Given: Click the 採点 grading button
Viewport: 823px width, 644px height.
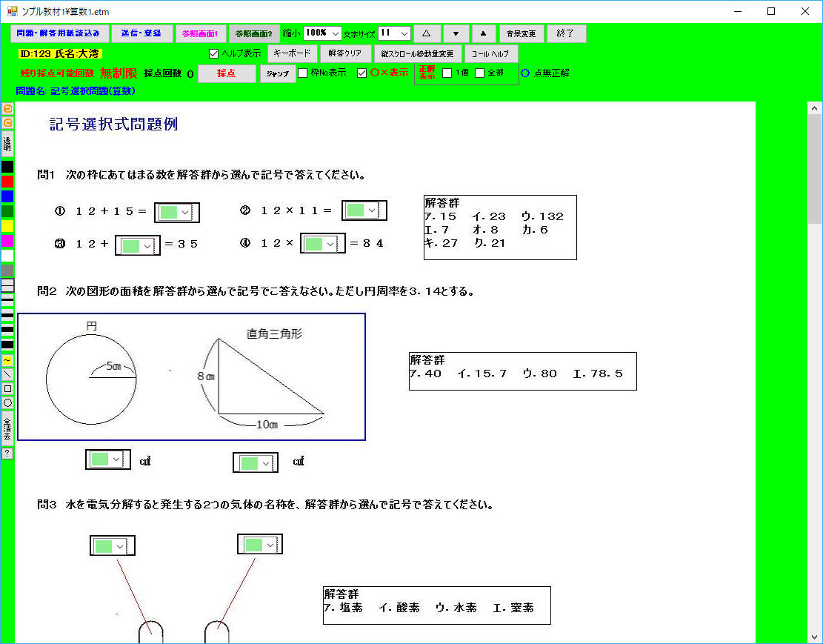Looking at the screenshot, I should pyautogui.click(x=227, y=73).
